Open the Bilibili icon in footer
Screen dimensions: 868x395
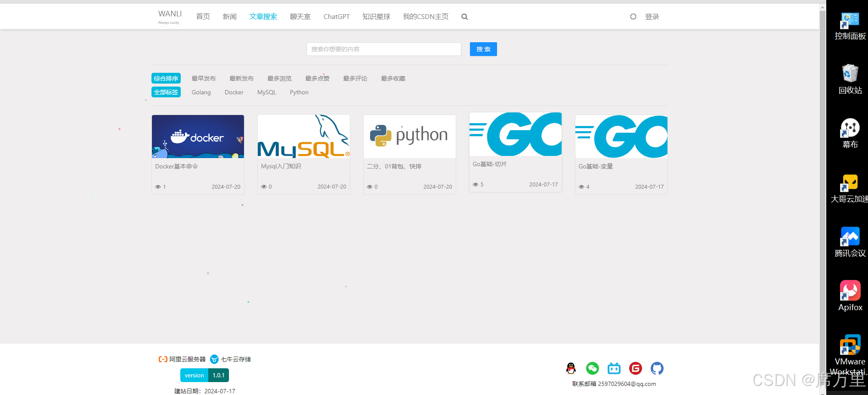pyautogui.click(x=614, y=368)
